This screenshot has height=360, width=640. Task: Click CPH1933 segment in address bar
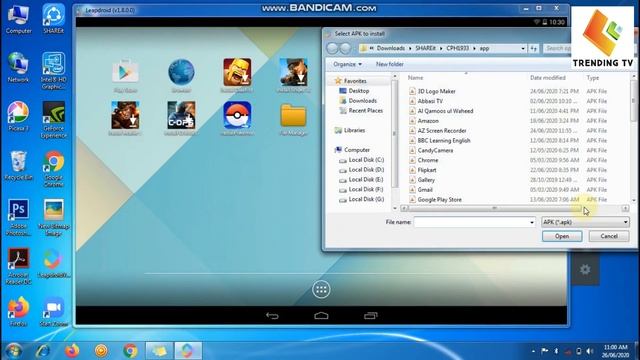click(457, 48)
